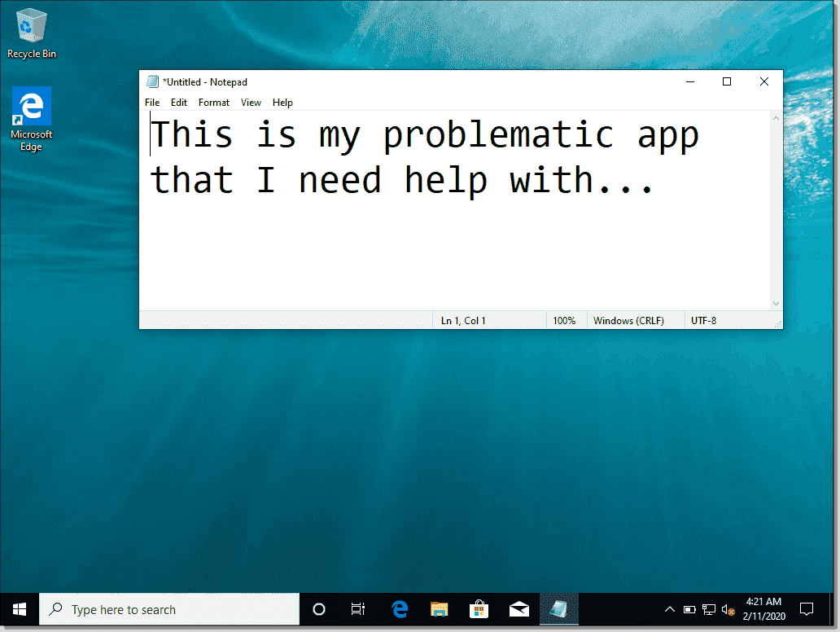Image resolution: width=840 pixels, height=632 pixels.
Task: Open the calendar from the clock
Action: (763, 608)
